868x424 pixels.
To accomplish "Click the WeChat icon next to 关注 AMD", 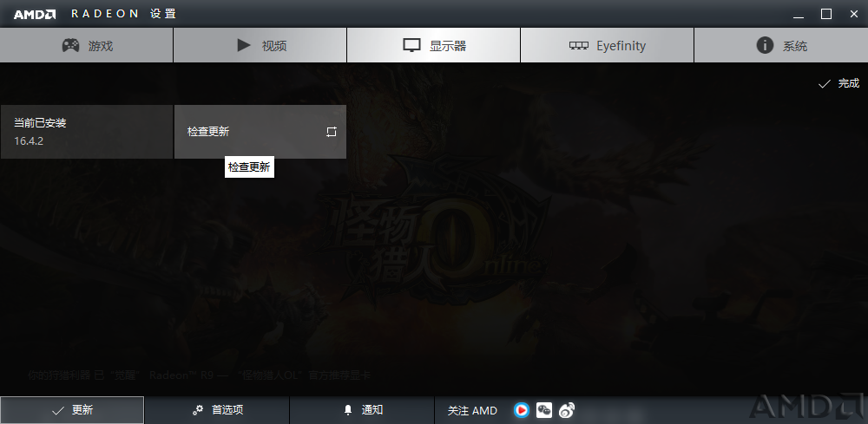I will coord(544,410).
